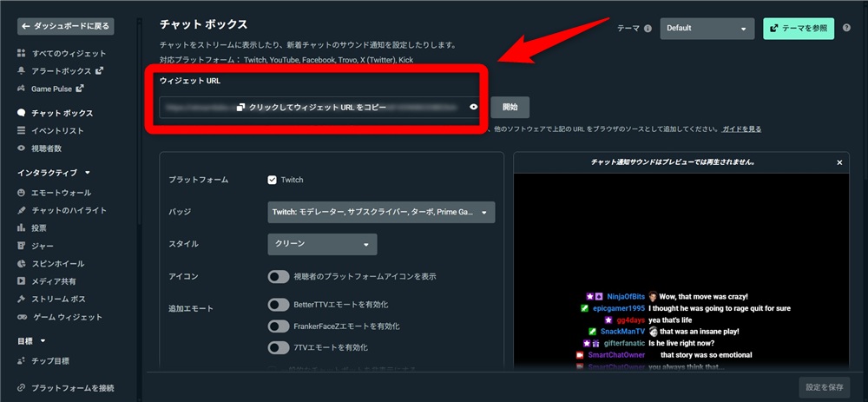Click the all widgets grid icon
868x402 pixels.
tap(22, 53)
